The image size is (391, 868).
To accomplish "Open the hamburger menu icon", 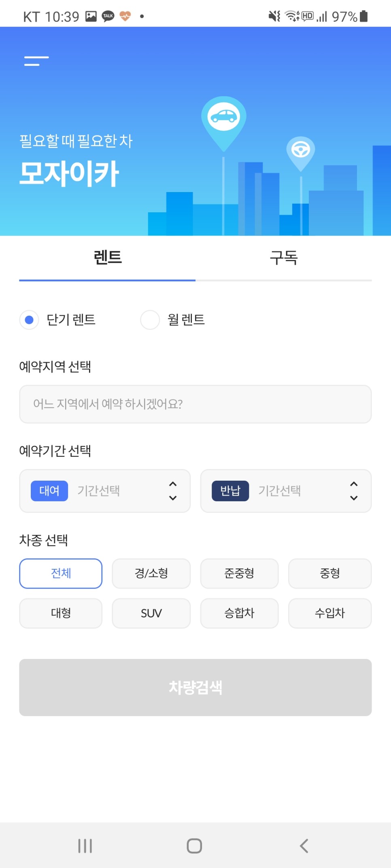I will 36,61.
